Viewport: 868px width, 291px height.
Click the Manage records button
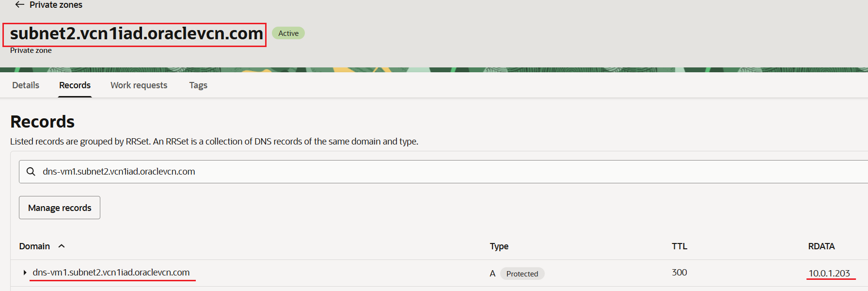[x=60, y=208]
